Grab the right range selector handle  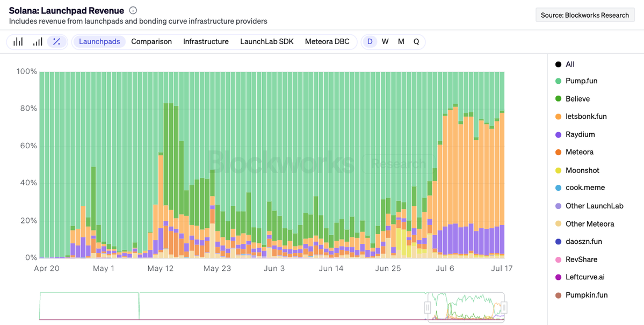tap(504, 307)
